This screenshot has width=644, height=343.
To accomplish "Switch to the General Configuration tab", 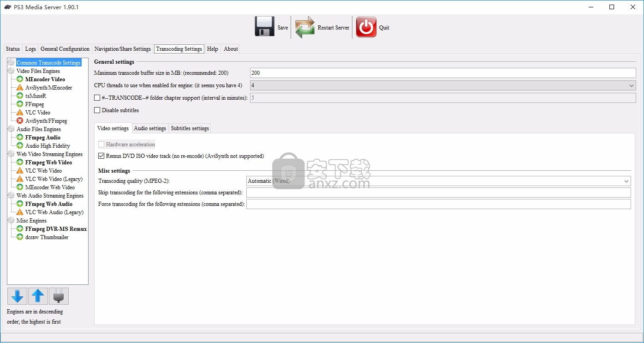I will tap(65, 49).
